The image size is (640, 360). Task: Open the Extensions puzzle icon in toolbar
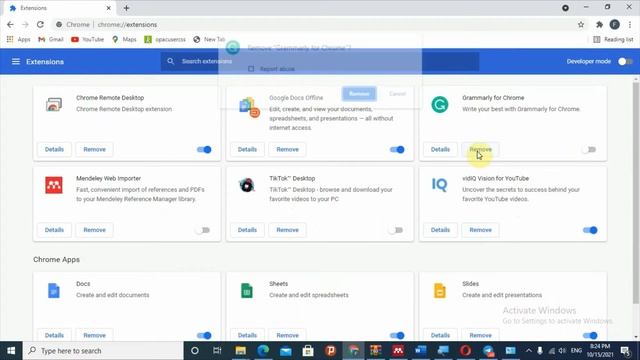pos(599,24)
